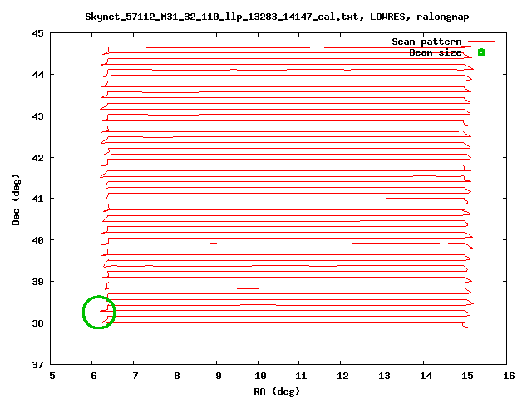Click the RA axis tick label 12
The width and height of the screenshot is (532, 399).
click(342, 376)
